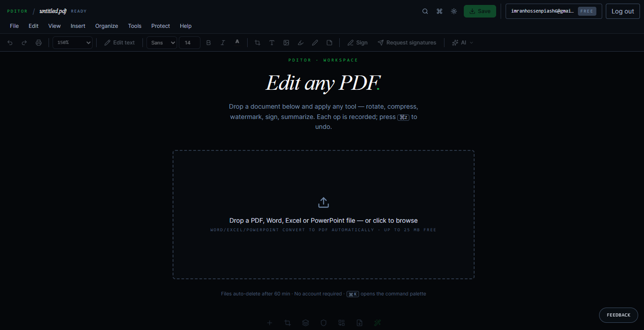Click the shield protect icon at bottom
Viewport: 644px width, 330px height.
pos(324,323)
